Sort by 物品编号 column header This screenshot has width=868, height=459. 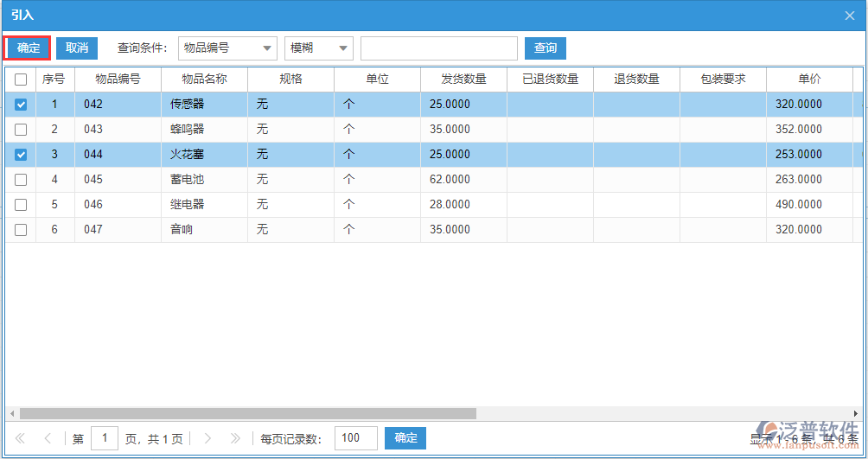(118, 80)
